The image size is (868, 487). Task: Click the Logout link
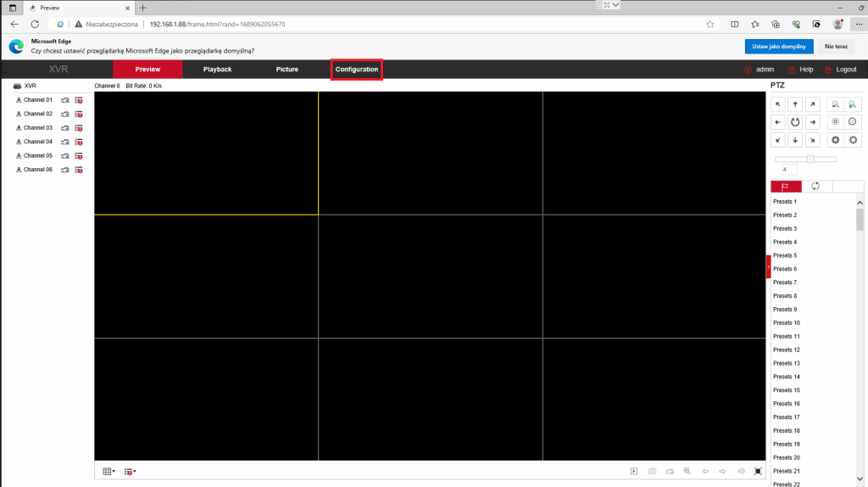click(x=845, y=70)
